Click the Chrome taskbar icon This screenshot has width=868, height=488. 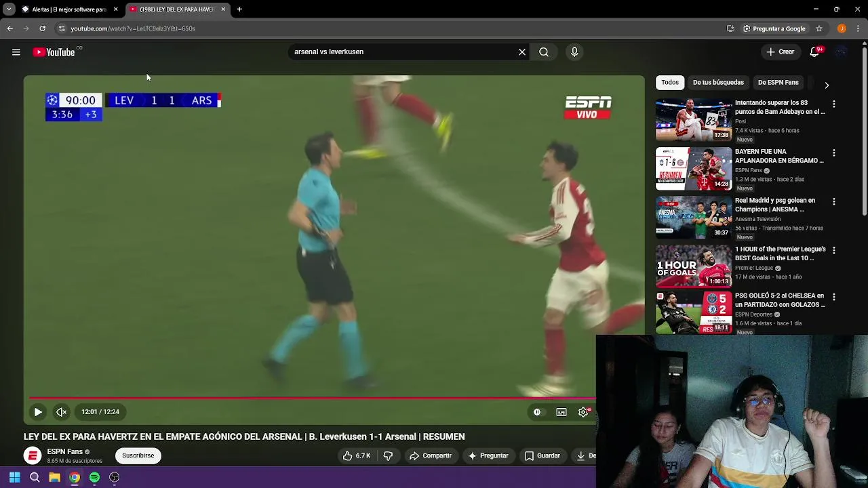[x=75, y=477]
